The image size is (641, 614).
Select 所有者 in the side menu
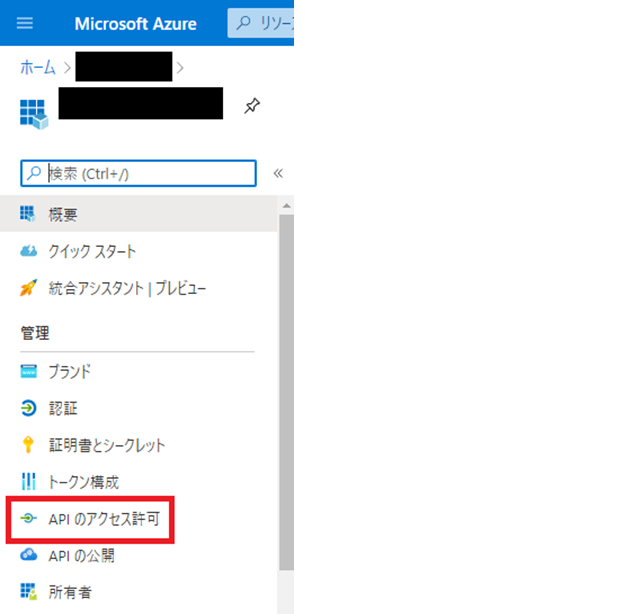pyautogui.click(x=70, y=592)
